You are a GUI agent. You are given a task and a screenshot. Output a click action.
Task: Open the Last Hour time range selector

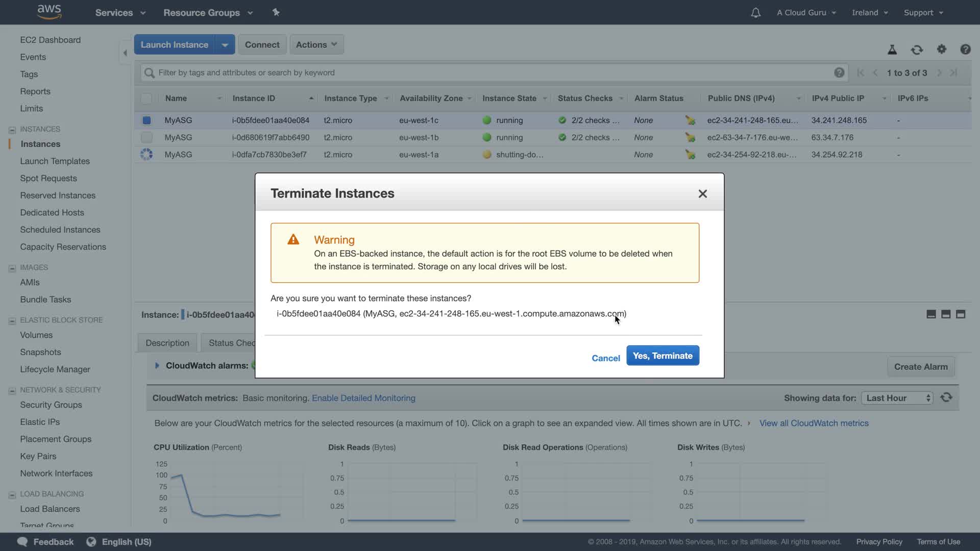897,398
